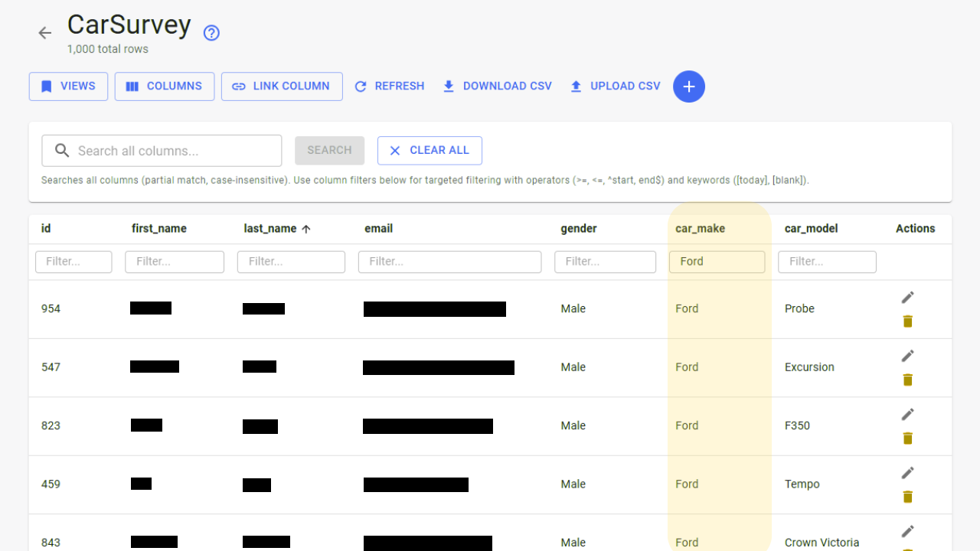The width and height of the screenshot is (980, 551).
Task: Edit row 843 with the pencil icon
Action: pos(907,531)
